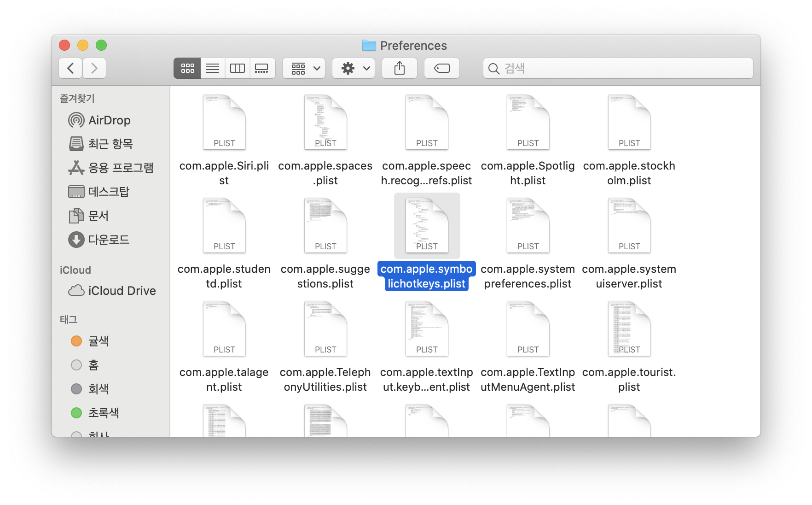Close the Preferences Finder window

64,45
